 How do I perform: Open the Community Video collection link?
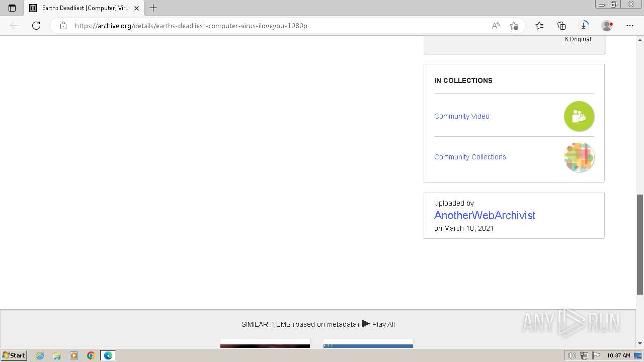[x=462, y=116]
